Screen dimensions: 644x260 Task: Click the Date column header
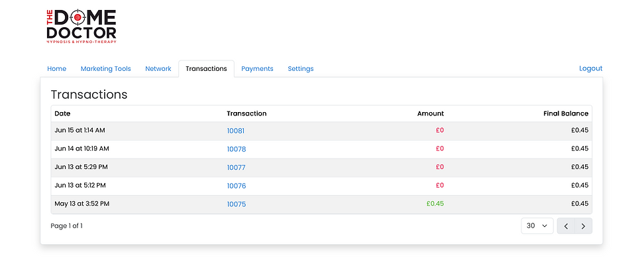(62, 113)
